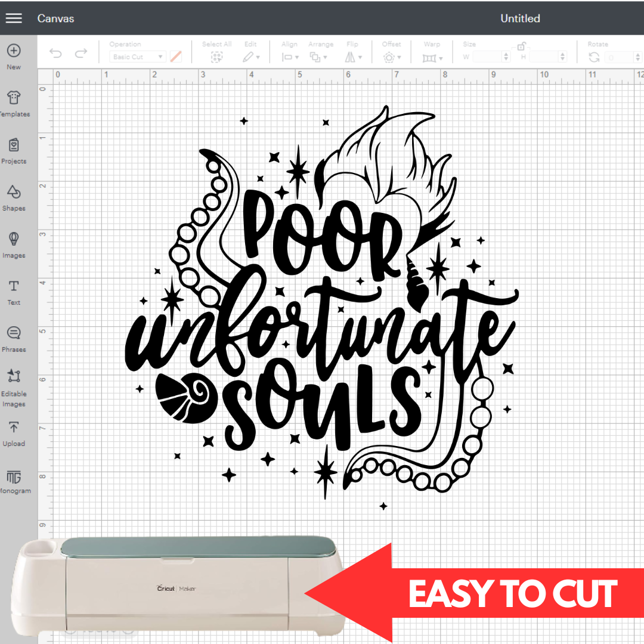Open the Shapes panel
Viewport: 644px width, 644px height.
tap(14, 198)
